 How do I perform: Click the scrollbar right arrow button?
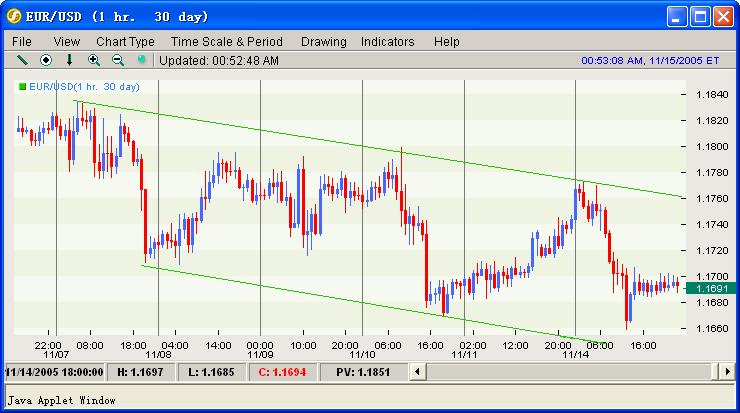coord(727,372)
